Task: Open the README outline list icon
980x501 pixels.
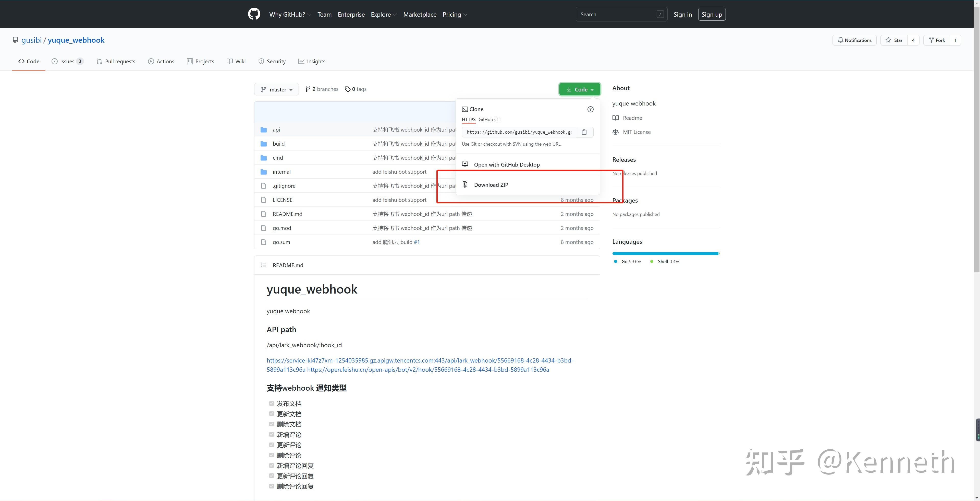Action: 264,265
